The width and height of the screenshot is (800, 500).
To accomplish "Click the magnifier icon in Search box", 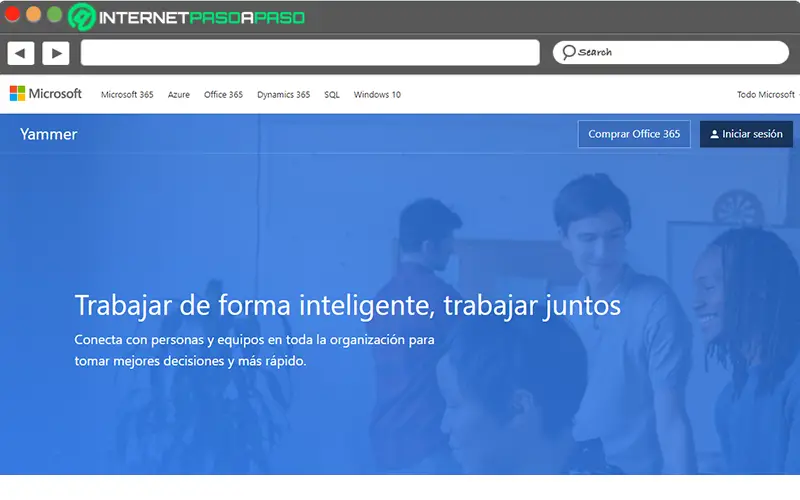I will coord(568,52).
